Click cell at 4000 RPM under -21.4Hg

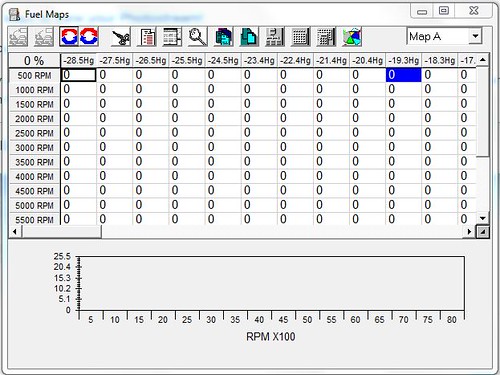pos(331,176)
